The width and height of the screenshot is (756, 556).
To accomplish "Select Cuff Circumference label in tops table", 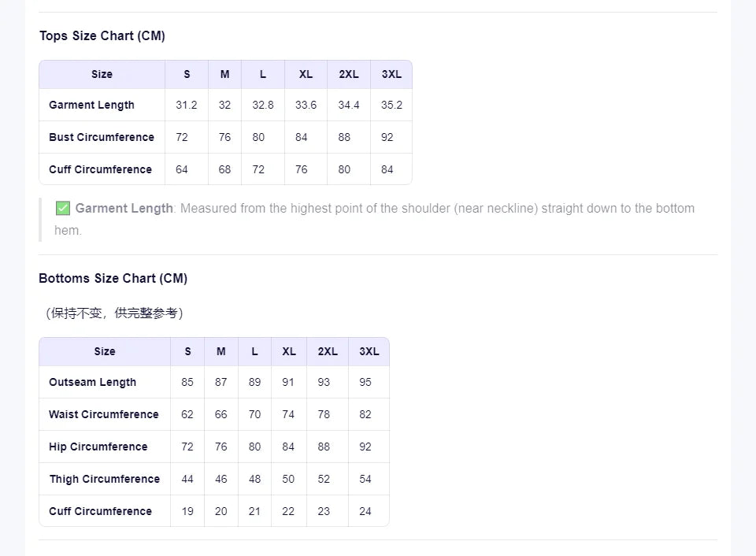I will [x=100, y=169].
